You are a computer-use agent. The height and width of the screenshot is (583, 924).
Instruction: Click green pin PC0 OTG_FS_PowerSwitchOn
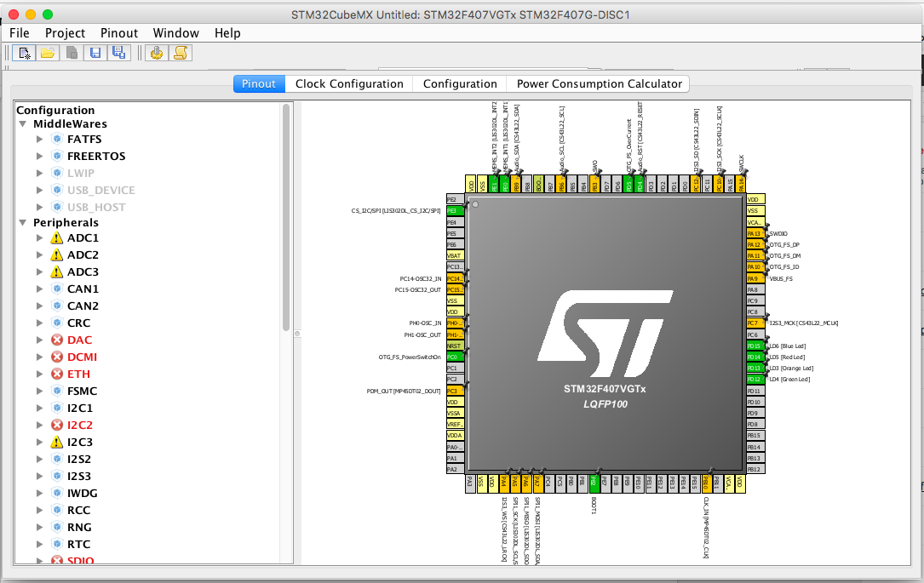[x=455, y=357]
